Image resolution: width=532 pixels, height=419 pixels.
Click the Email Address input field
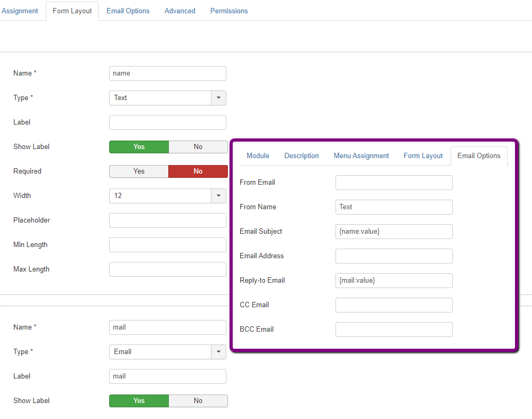(394, 256)
